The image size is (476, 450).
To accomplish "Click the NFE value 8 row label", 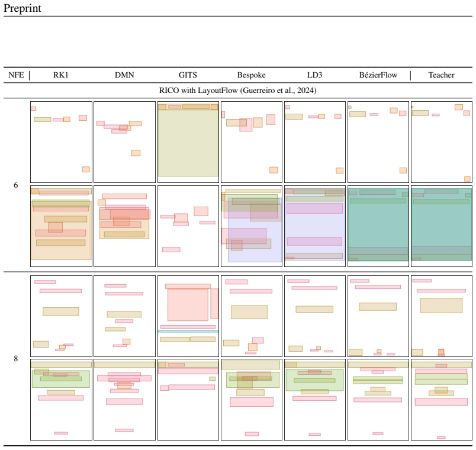I will click(16, 359).
